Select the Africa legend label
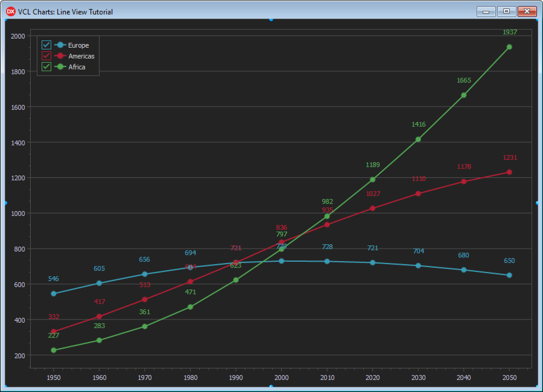Screen dimensions: 543x392 point(77,67)
